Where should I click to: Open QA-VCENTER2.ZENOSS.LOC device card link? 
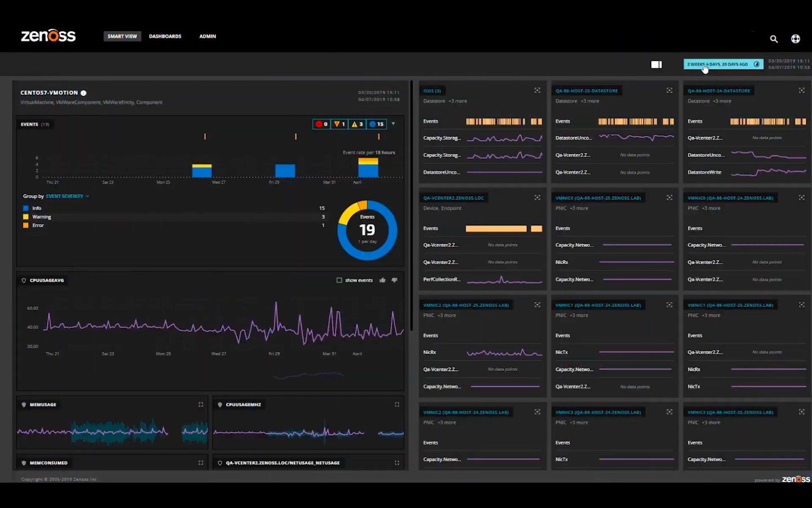[x=454, y=198]
